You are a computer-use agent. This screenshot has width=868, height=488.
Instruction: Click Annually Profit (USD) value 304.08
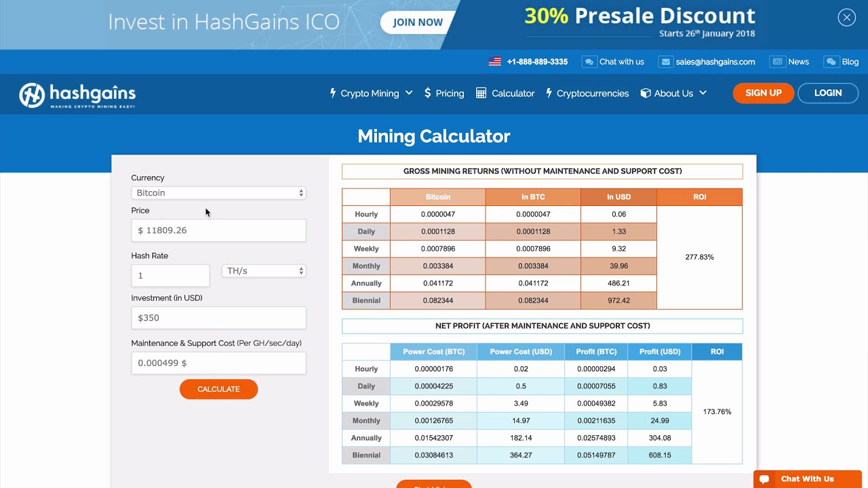(660, 439)
